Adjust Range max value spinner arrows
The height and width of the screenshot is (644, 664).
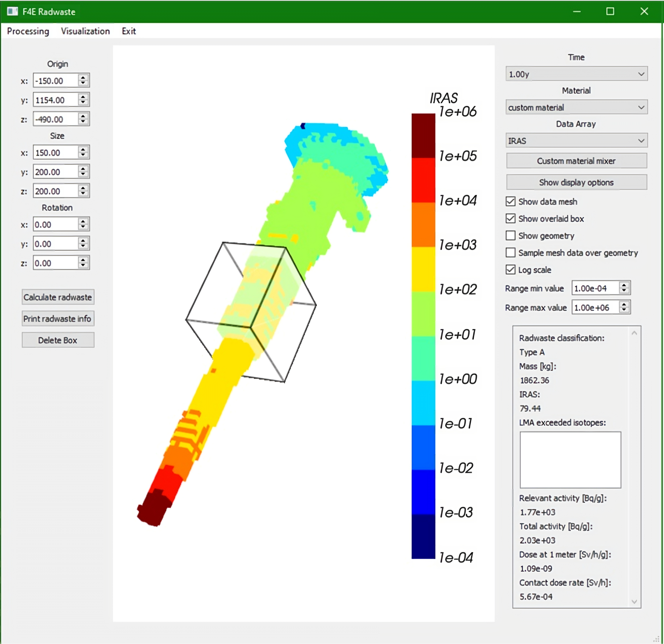pos(624,308)
